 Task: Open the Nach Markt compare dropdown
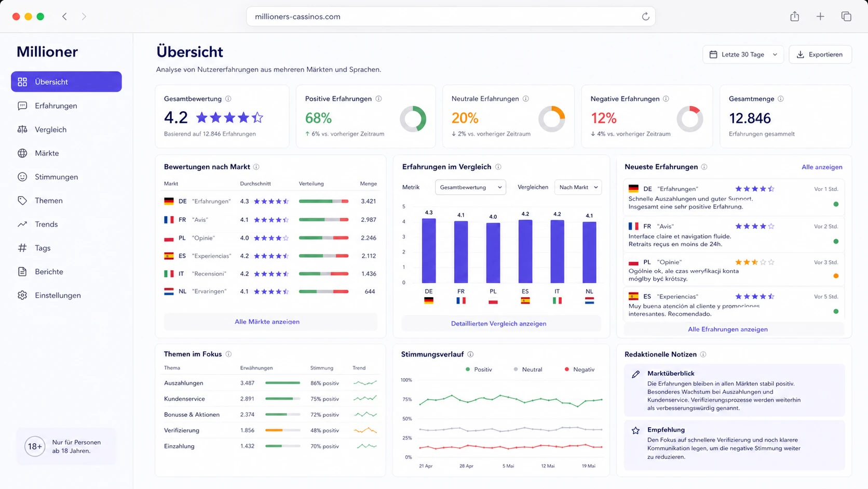tap(578, 187)
